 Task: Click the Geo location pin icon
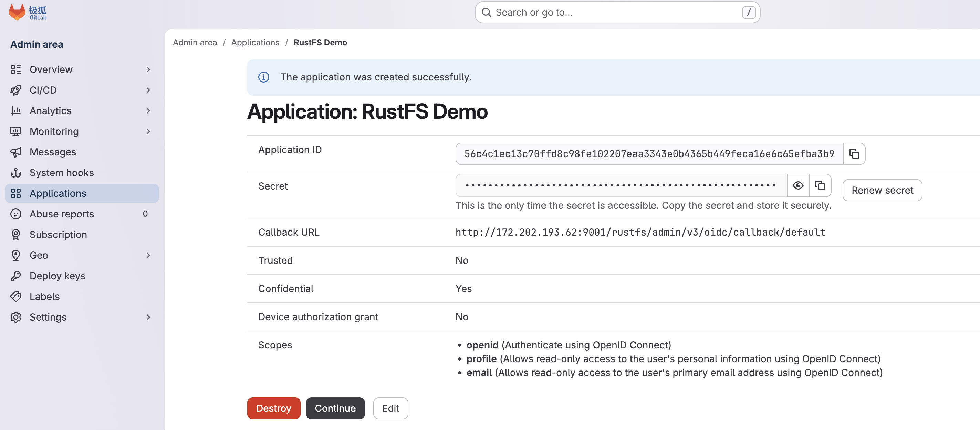(x=15, y=255)
